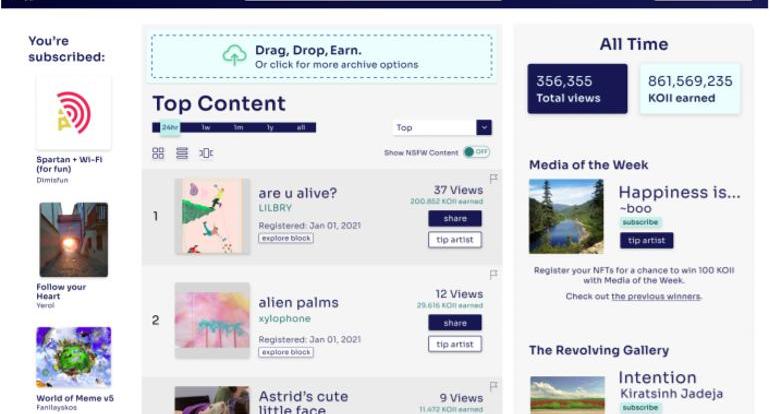Open the 'Follow your Heart' thumbnail
770x414 pixels.
73,240
